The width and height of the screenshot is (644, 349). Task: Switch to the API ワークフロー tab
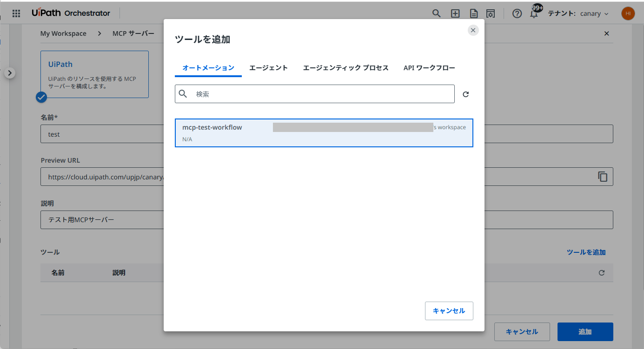coord(429,68)
